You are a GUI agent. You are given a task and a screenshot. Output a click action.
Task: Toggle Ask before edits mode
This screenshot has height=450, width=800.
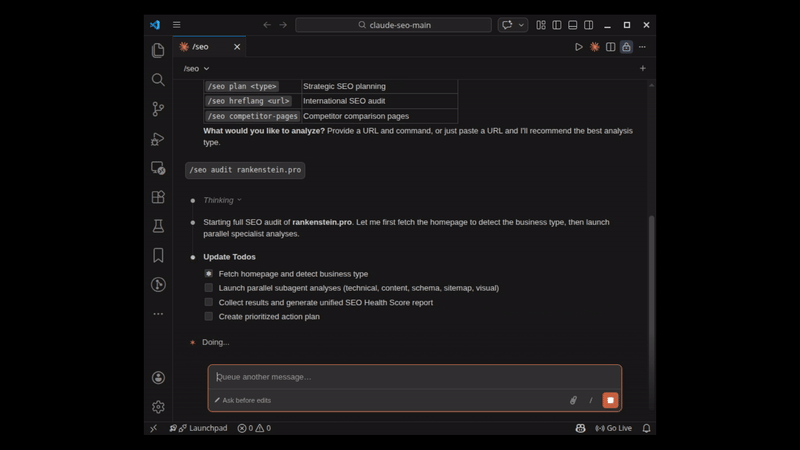coord(242,401)
